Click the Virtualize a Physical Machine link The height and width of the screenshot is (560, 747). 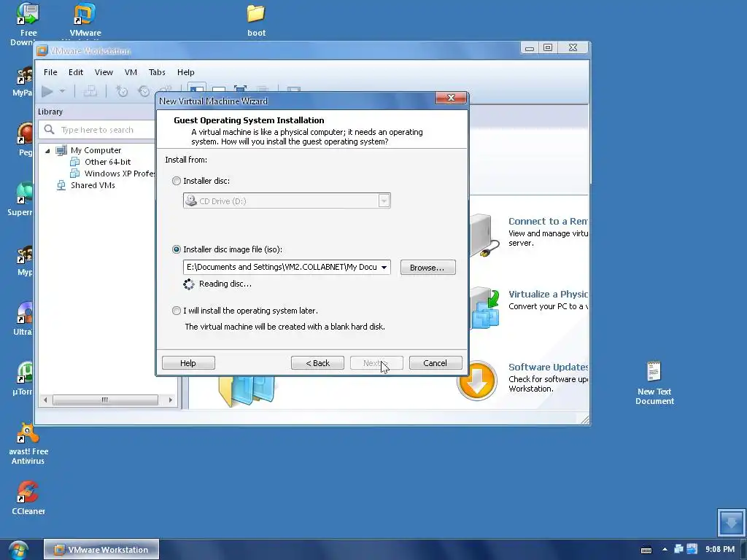[x=548, y=295]
